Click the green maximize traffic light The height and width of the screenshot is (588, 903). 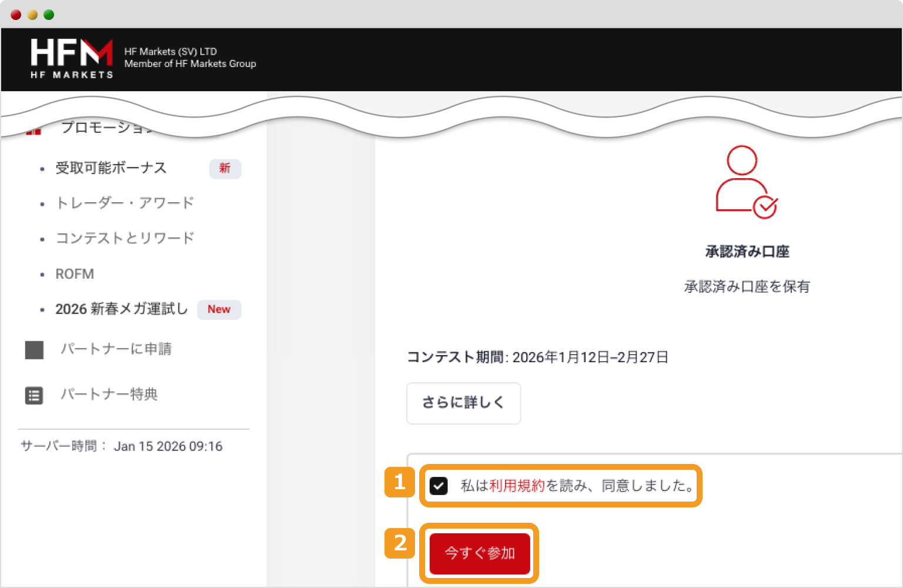[x=48, y=14]
